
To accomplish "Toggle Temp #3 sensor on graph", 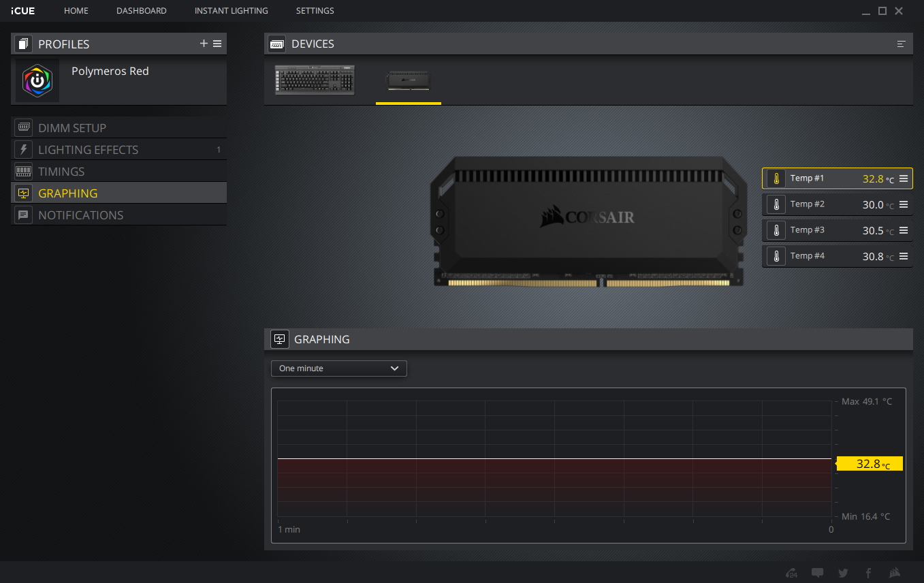I will pos(776,230).
